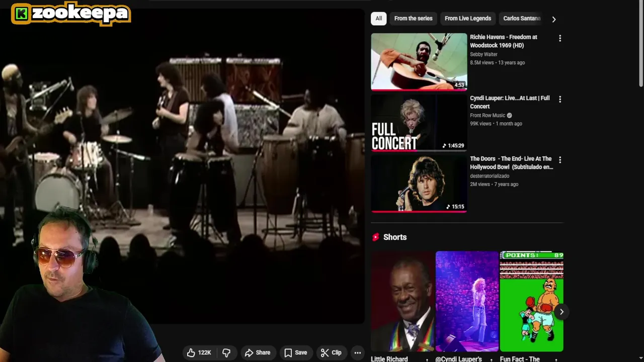Screen dimensions: 644x362
Task: Click the dislike thumbs-down button
Action: (x=226, y=353)
